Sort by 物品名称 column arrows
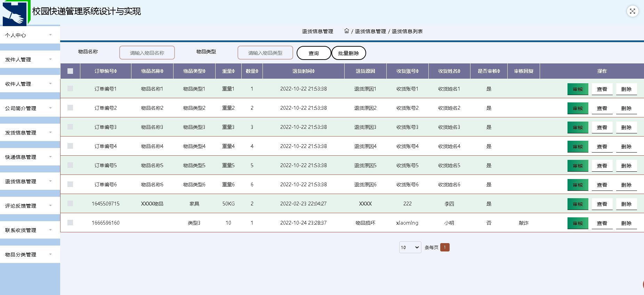Image resolution: width=644 pixels, height=295 pixels. click(x=162, y=71)
